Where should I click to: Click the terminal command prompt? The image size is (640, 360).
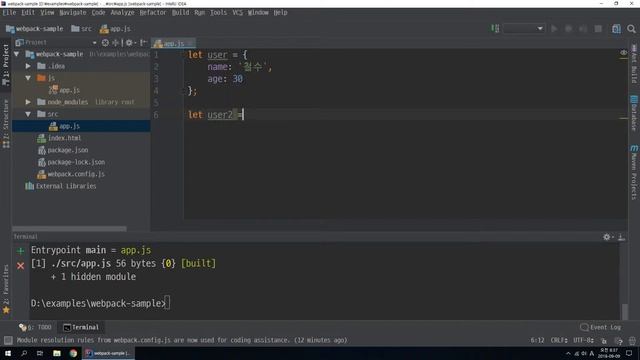pyautogui.click(x=100, y=303)
